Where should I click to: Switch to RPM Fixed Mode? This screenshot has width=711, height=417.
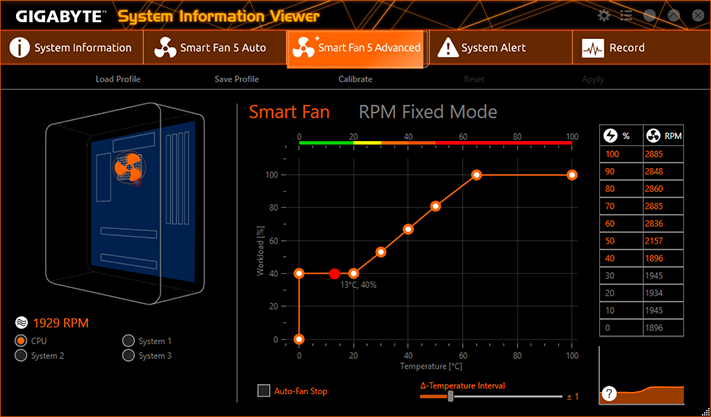tap(428, 112)
